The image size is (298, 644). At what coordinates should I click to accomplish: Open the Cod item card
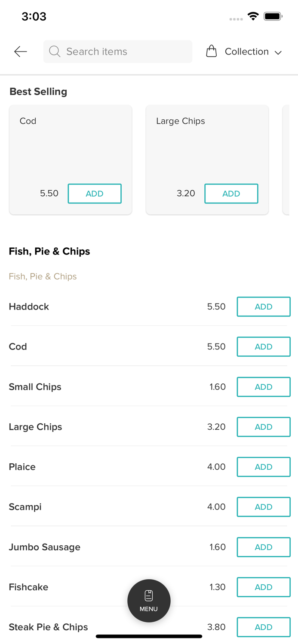click(71, 146)
